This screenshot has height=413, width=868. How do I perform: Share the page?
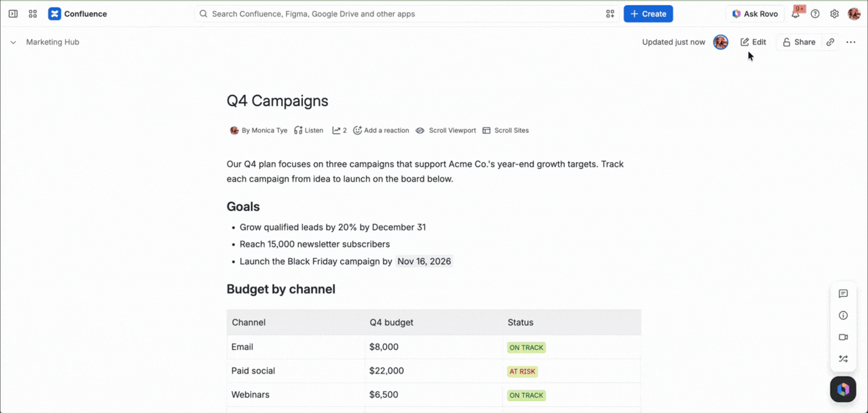(799, 42)
